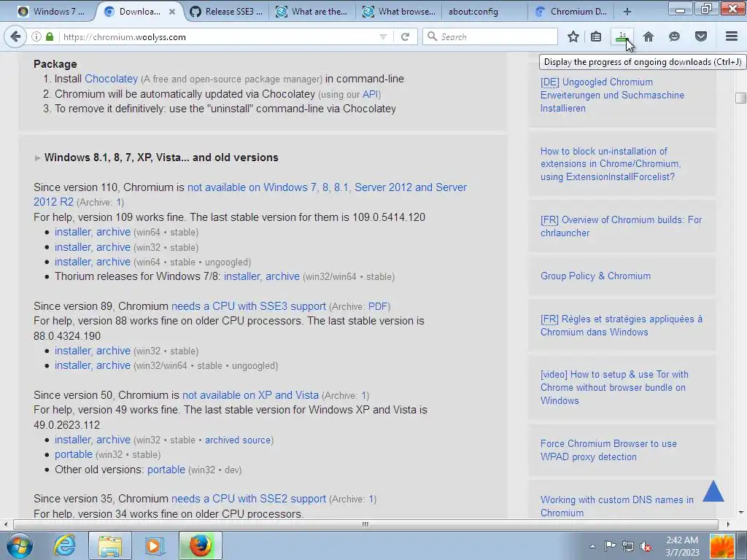Jump to page top with blue triangle
Viewport: 747px width, 560px height.
pyautogui.click(x=713, y=491)
